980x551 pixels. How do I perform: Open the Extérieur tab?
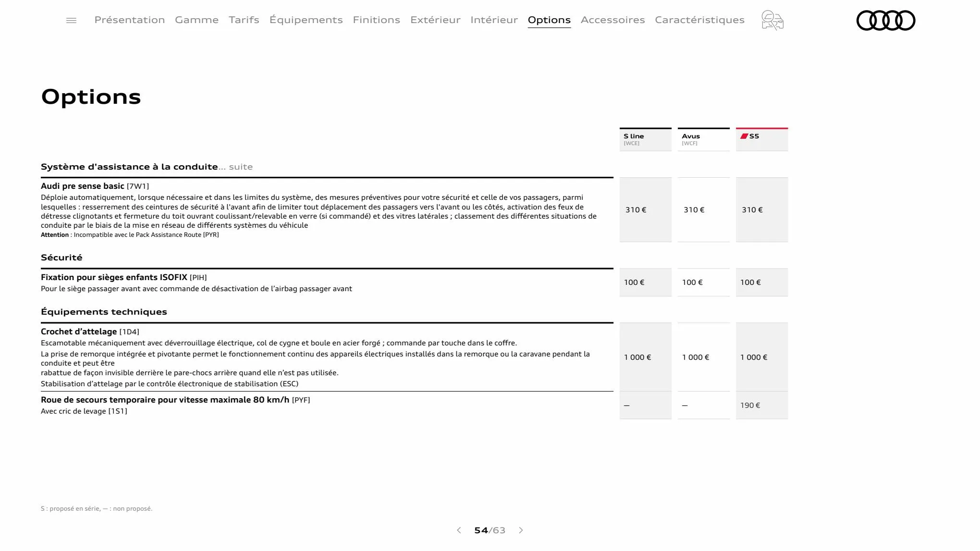pyautogui.click(x=435, y=20)
